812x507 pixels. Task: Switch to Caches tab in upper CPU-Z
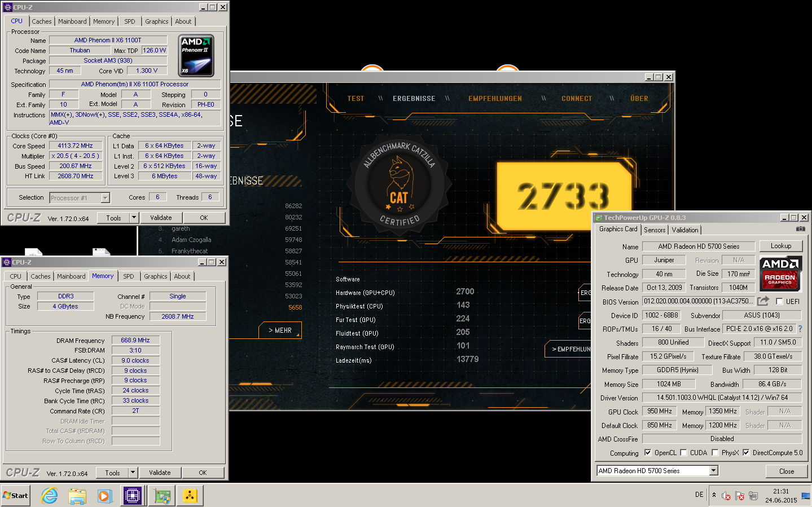pyautogui.click(x=42, y=21)
